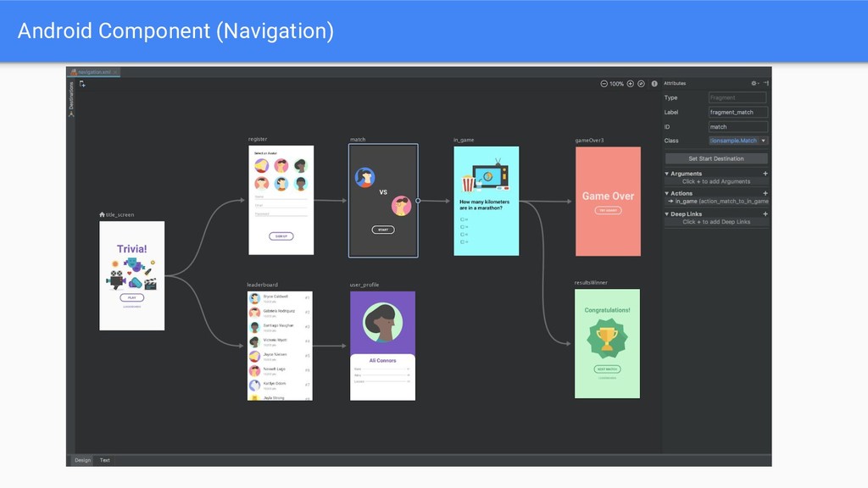Click the 100% zoom level text
This screenshot has height=488, width=868.
617,84
